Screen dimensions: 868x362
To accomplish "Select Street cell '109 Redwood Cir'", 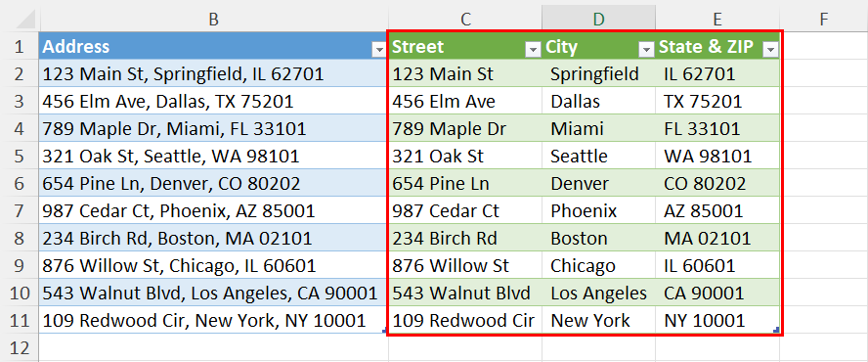I will pos(465,320).
